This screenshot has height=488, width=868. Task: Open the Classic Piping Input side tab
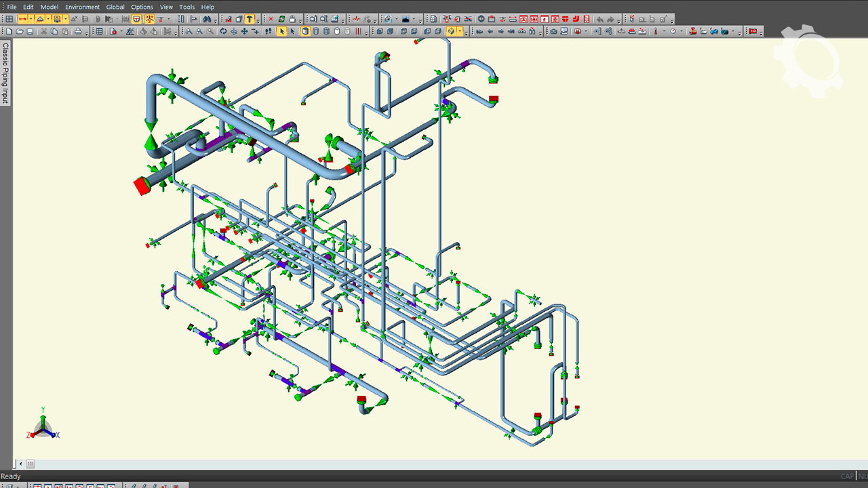coord(5,73)
